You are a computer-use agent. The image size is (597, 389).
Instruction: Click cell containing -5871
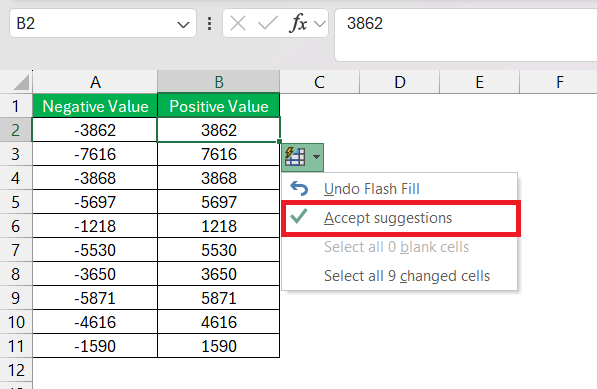pyautogui.click(x=95, y=298)
